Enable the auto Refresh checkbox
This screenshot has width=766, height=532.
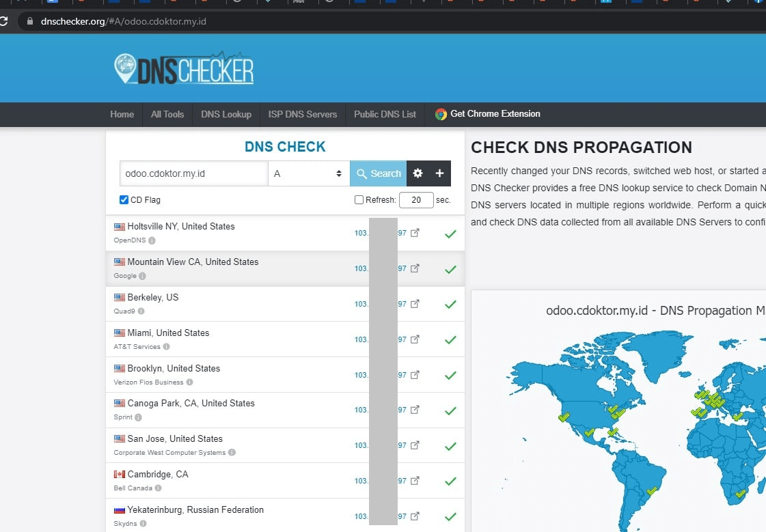coord(358,199)
